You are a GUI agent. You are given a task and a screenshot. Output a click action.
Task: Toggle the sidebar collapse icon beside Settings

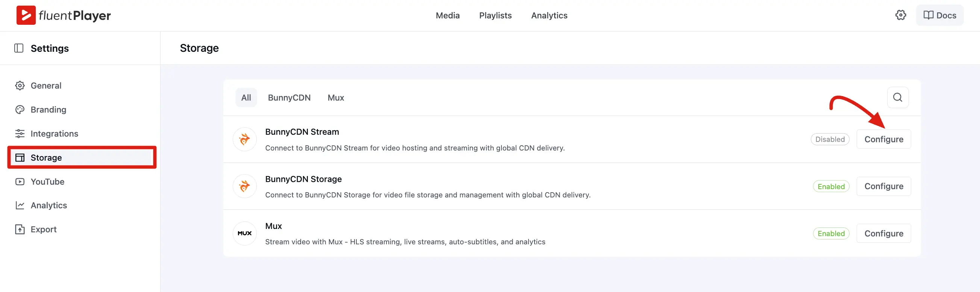click(19, 48)
